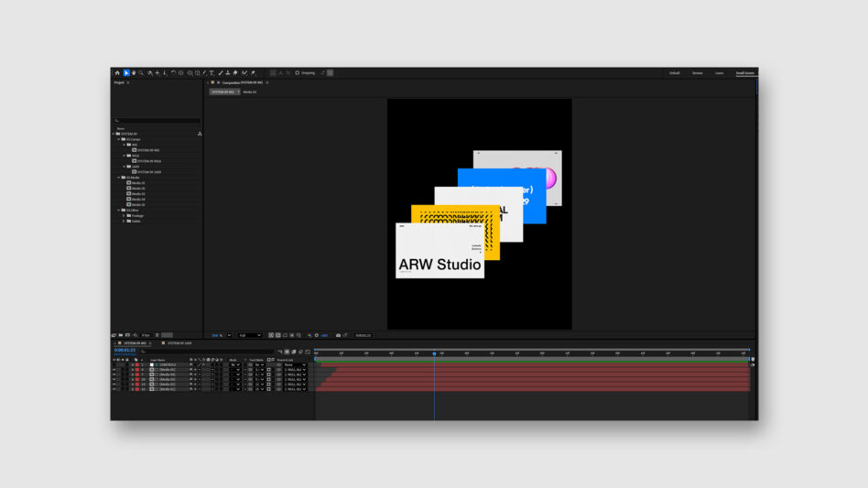Click the blue current-time indicator playhead
This screenshot has width=868, height=488.
point(434,353)
